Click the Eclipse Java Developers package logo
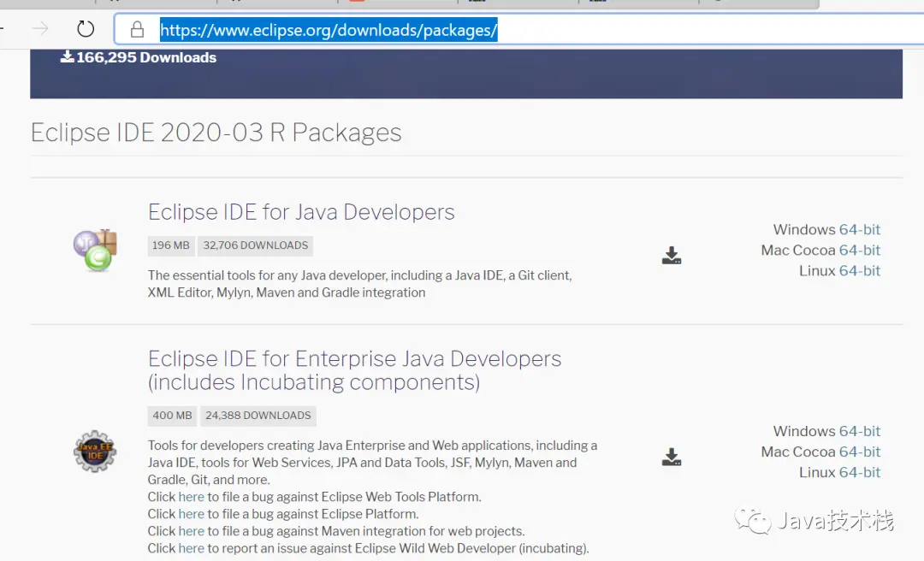Screen dimensions: 924x561 [x=95, y=251]
